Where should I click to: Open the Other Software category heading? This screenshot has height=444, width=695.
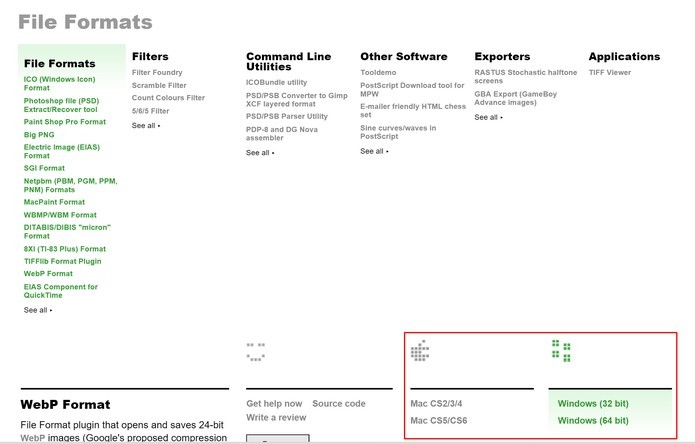[404, 57]
